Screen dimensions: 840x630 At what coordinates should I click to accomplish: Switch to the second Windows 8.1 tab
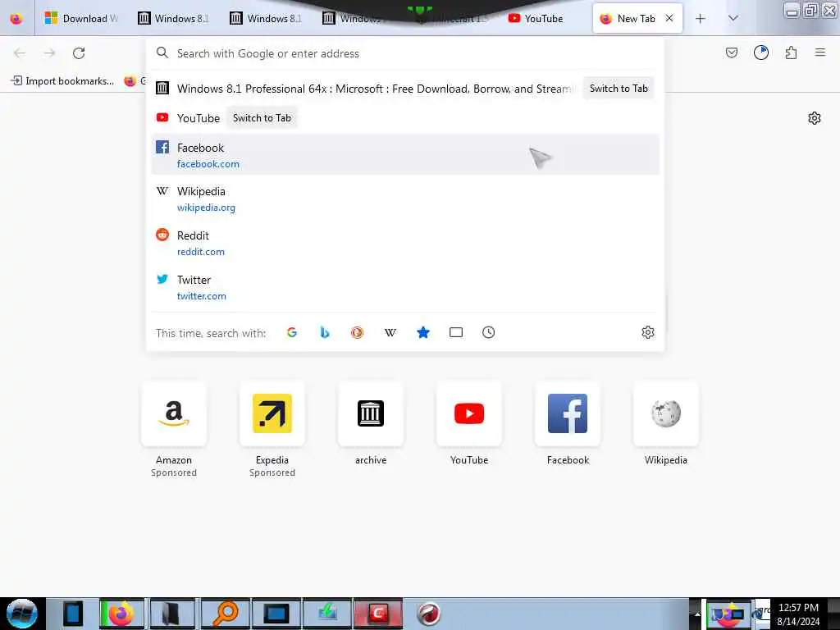tap(266, 19)
